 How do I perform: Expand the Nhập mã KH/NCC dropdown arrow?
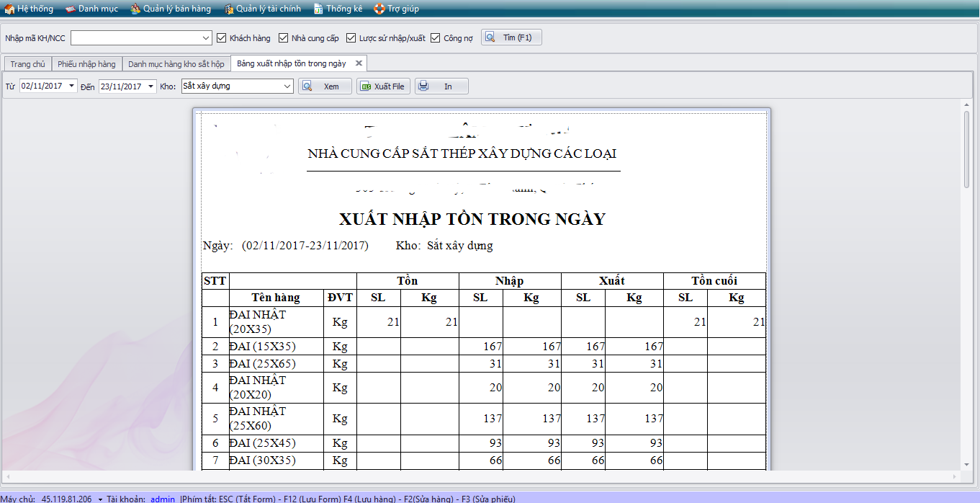(x=206, y=37)
